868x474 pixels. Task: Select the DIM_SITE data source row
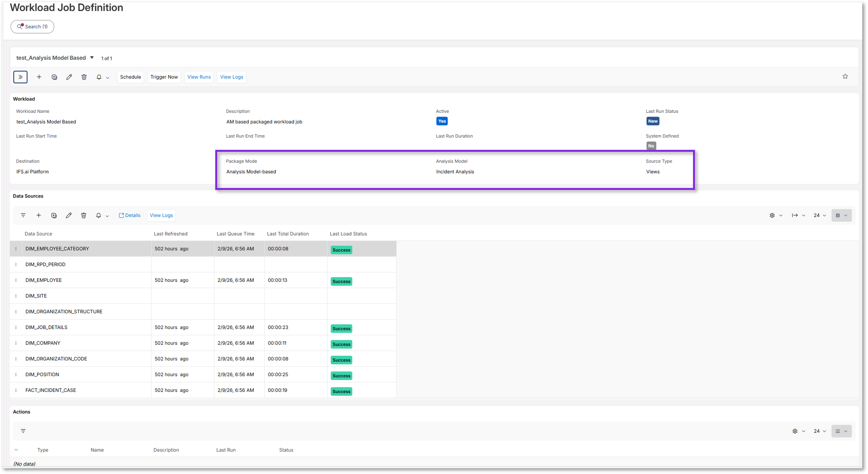(203, 296)
